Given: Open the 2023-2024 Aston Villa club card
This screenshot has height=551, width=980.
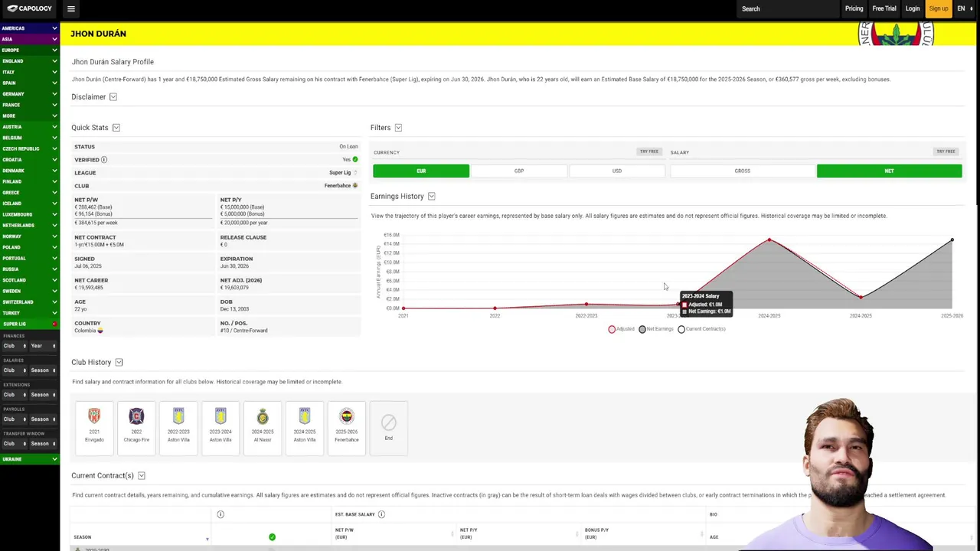Looking at the screenshot, I should [220, 428].
